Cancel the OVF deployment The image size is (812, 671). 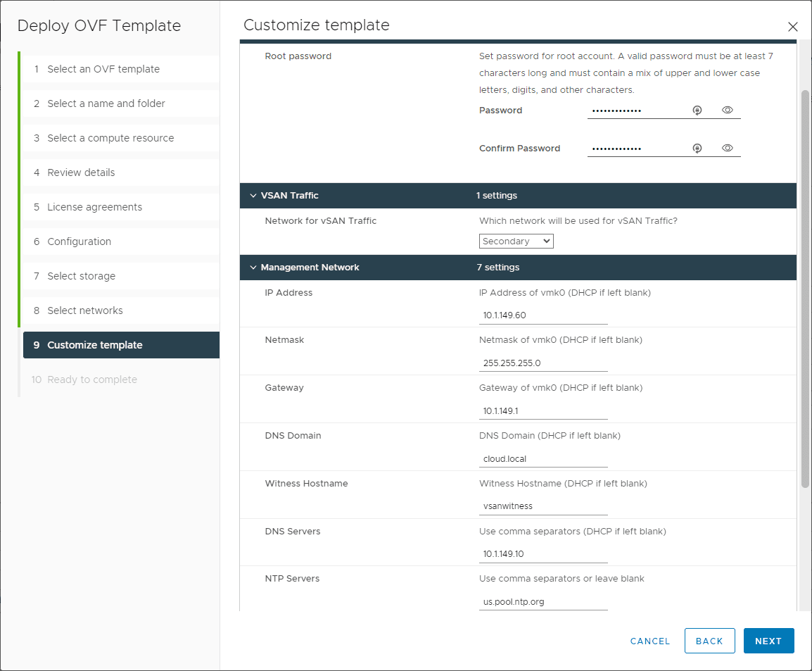(650, 641)
